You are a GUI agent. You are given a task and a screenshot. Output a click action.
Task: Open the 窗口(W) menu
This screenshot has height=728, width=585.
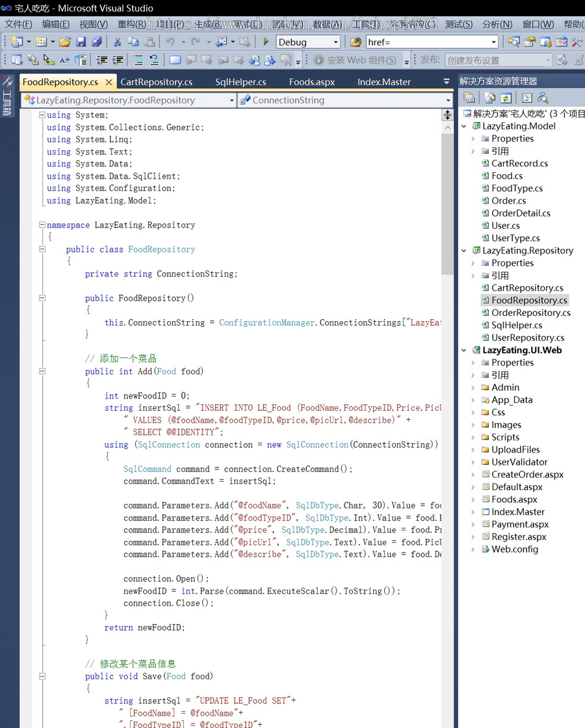(538, 24)
